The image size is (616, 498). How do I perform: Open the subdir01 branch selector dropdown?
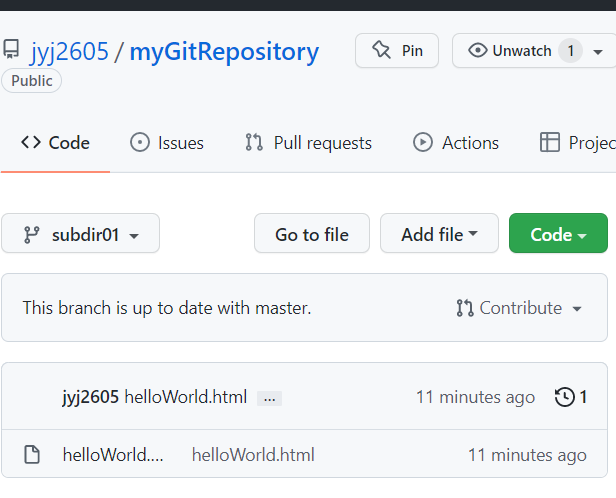[x=81, y=233]
